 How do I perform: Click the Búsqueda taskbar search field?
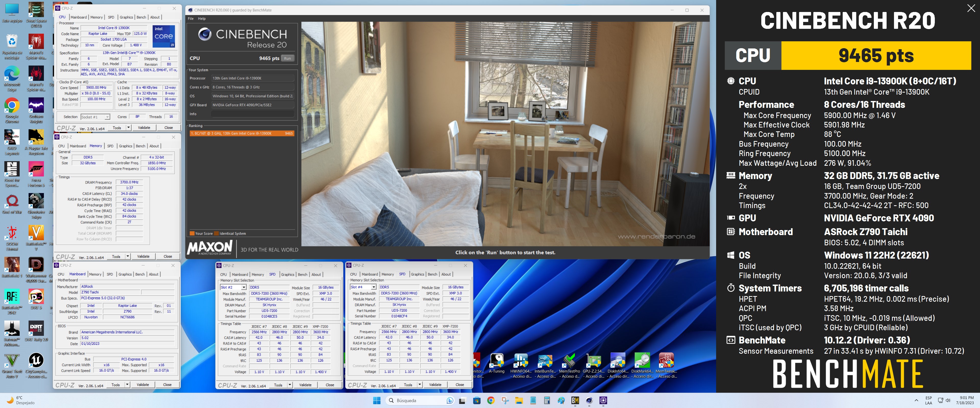tap(420, 400)
